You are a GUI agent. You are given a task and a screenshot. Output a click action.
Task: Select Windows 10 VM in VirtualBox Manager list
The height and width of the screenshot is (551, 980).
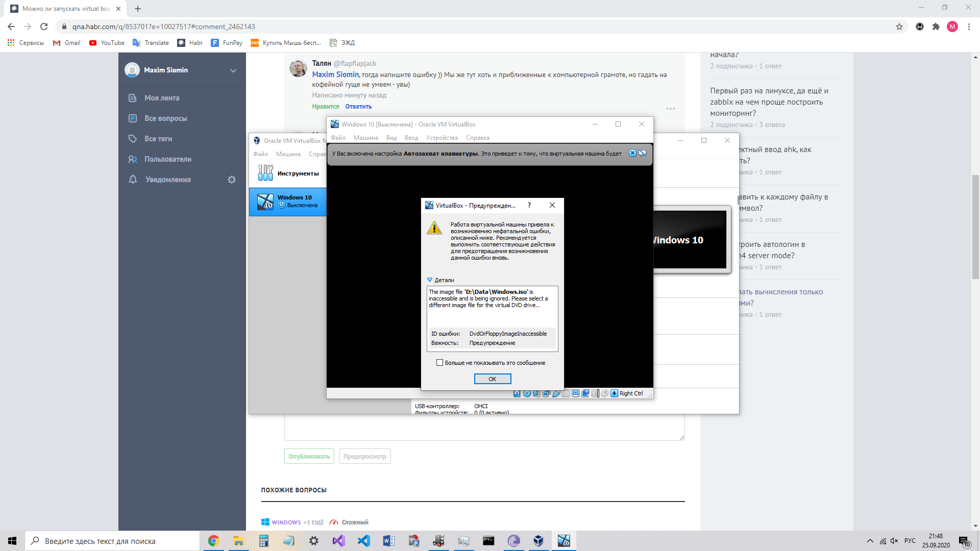(x=288, y=202)
